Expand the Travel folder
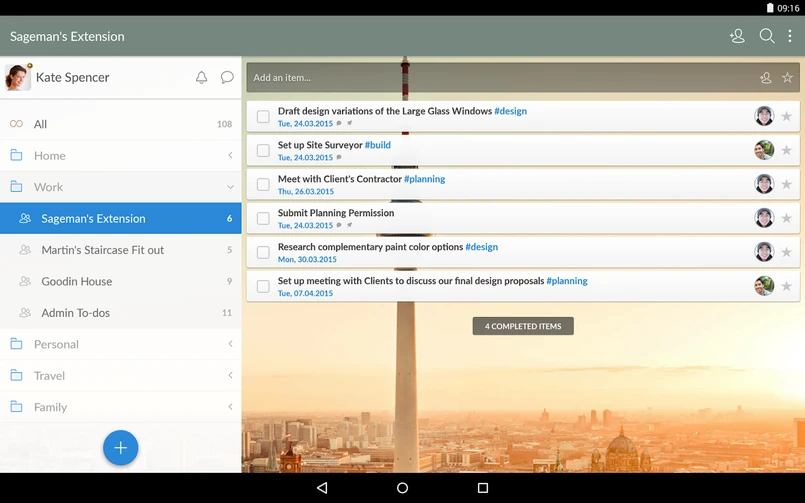The width and height of the screenshot is (805, 503). 230,376
